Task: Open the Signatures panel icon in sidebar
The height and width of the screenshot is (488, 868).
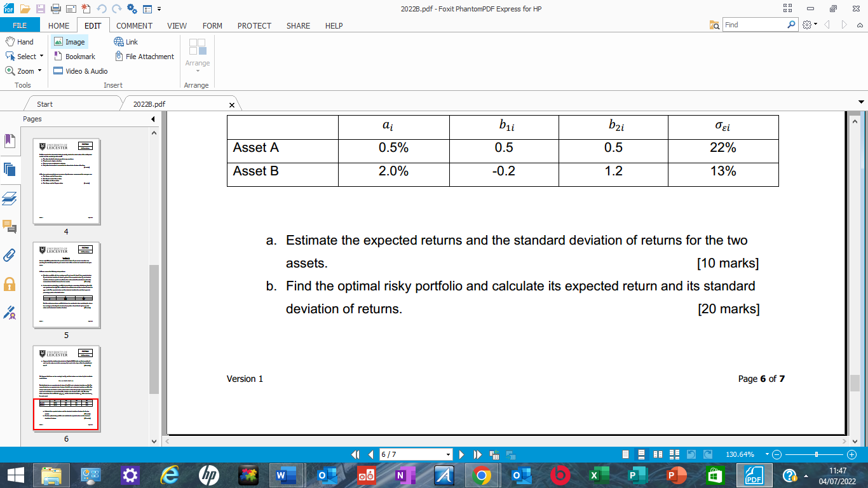Action: (10, 312)
